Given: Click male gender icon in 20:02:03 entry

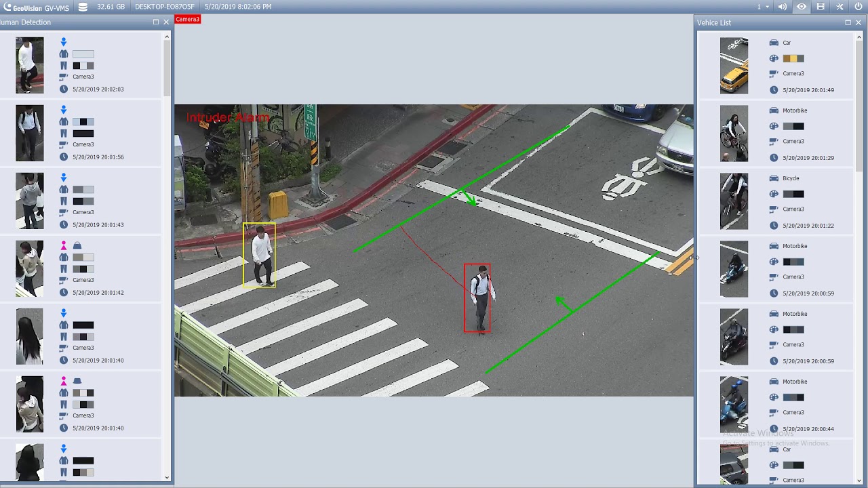Looking at the screenshot, I should pyautogui.click(x=64, y=42).
